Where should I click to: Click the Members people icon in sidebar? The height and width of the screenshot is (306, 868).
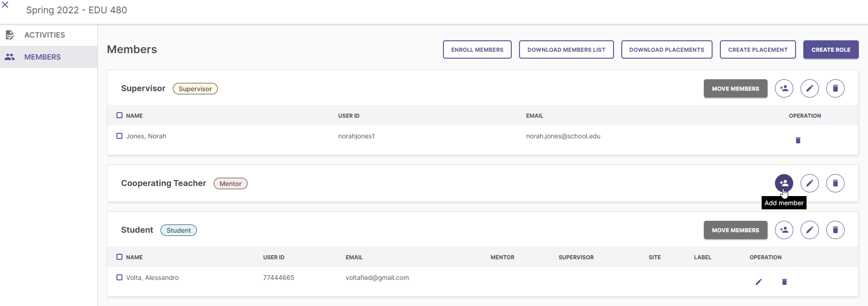point(10,57)
